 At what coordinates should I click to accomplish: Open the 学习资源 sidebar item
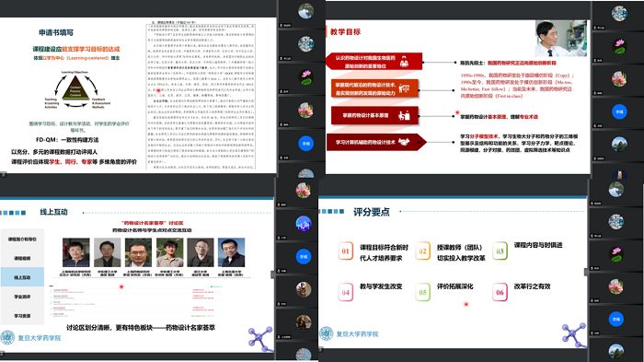click(22, 316)
